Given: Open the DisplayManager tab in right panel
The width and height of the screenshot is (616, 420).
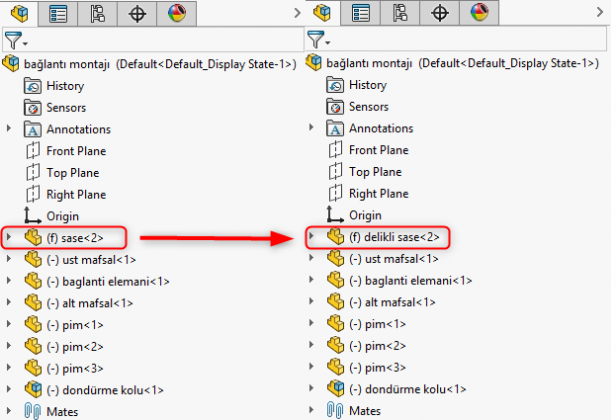Looking at the screenshot, I should pyautogui.click(x=479, y=13).
